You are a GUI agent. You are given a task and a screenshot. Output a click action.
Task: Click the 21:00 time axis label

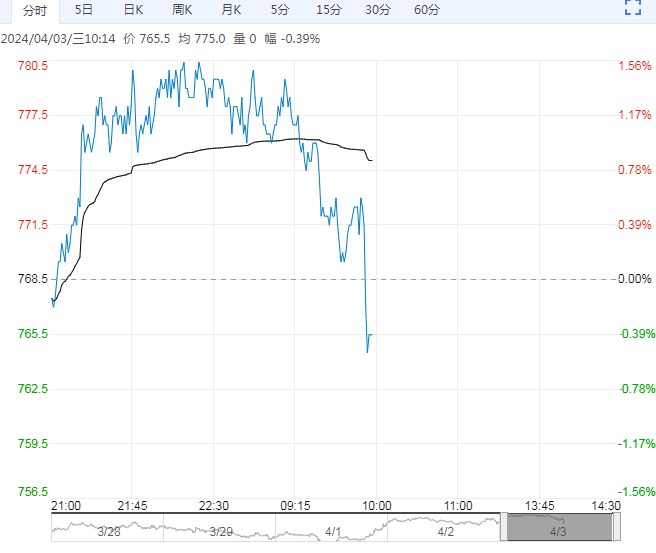coord(66,506)
